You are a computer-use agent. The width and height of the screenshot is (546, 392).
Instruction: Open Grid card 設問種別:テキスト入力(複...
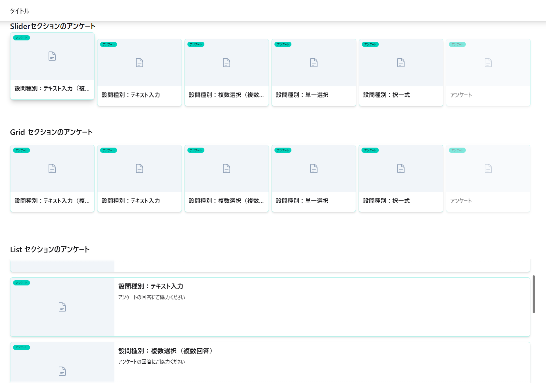click(52, 178)
